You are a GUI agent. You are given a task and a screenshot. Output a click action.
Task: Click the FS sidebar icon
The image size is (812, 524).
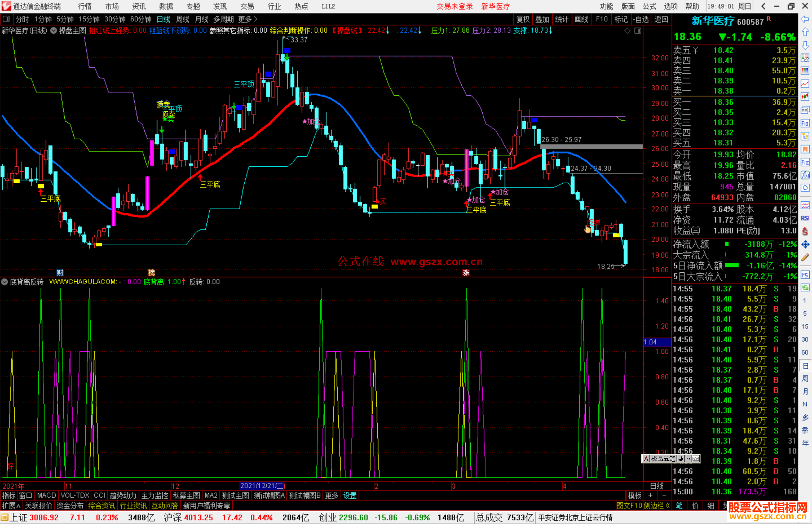click(805, 275)
